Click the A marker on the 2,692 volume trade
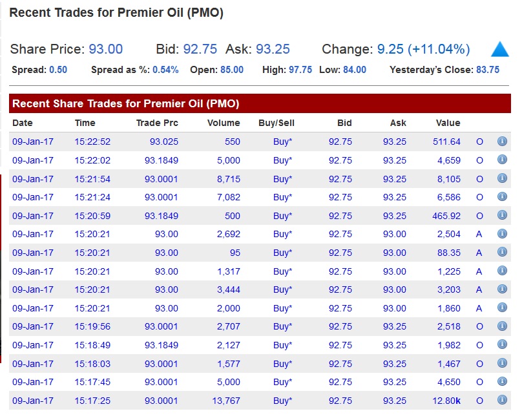 pos(479,234)
